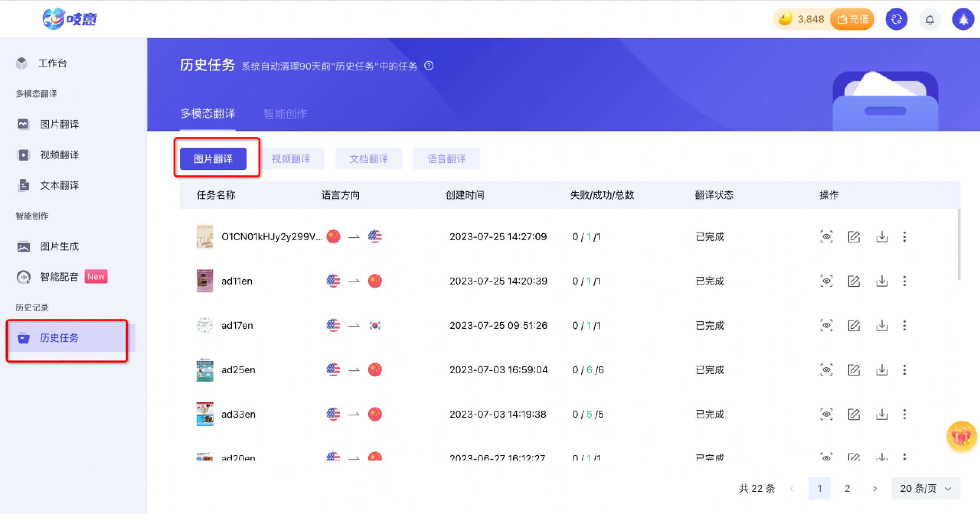The image size is (980, 514).
Task: Click the ad33en task thumbnail
Action: tap(205, 414)
